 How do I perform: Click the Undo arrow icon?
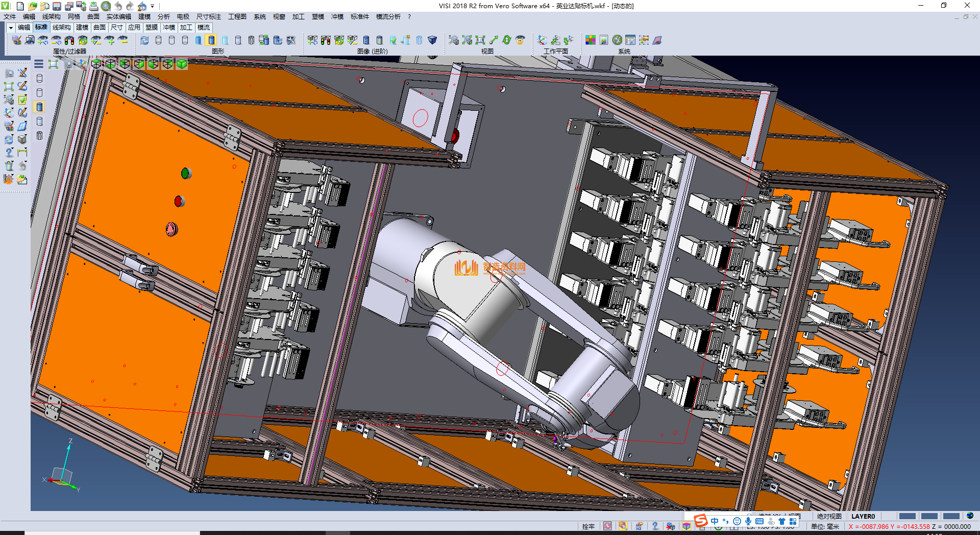118,6
